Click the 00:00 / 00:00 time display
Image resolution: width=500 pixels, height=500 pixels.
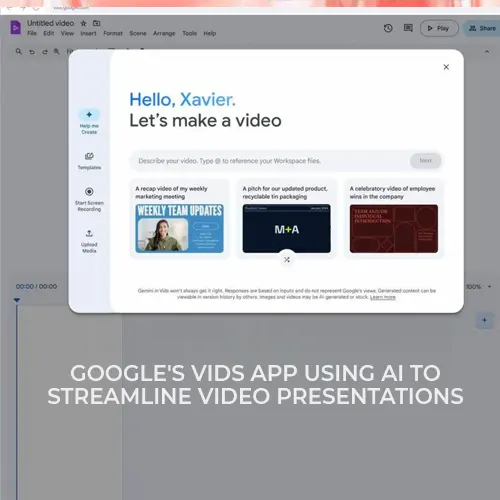pos(36,287)
